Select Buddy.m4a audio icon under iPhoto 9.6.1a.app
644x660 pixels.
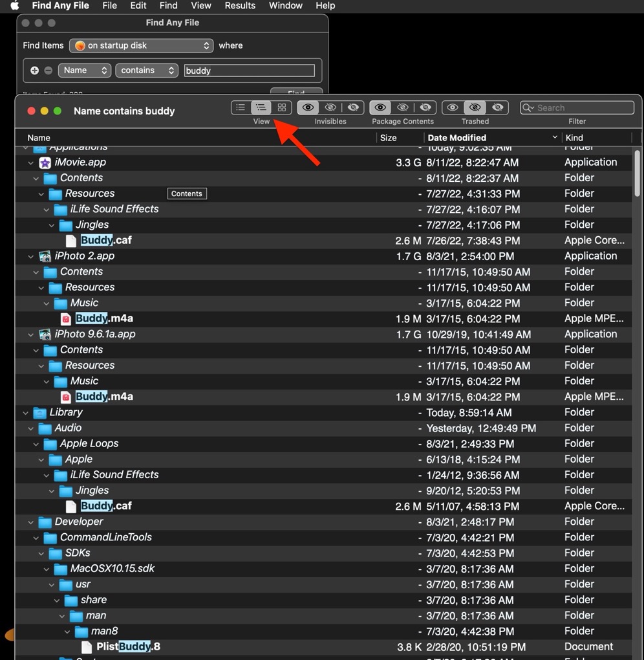coord(66,397)
